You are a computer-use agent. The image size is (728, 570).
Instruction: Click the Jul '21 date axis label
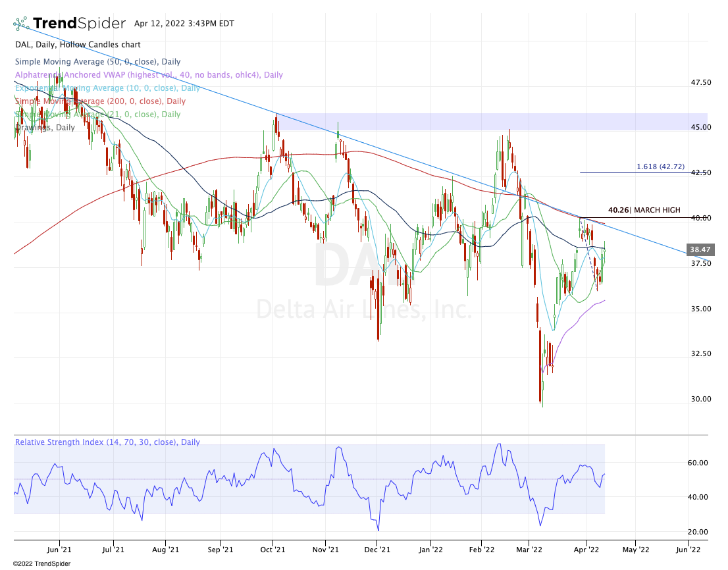click(x=113, y=550)
